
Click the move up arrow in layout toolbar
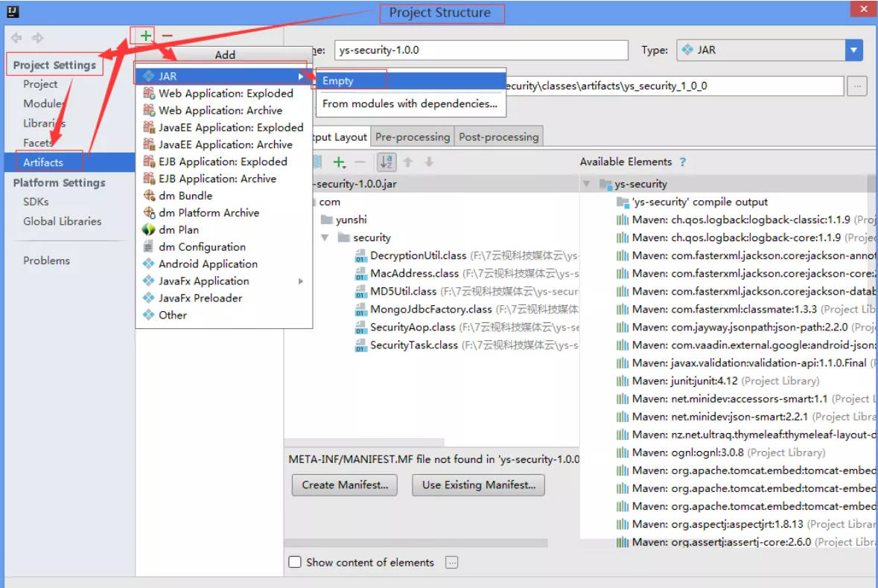(408, 162)
